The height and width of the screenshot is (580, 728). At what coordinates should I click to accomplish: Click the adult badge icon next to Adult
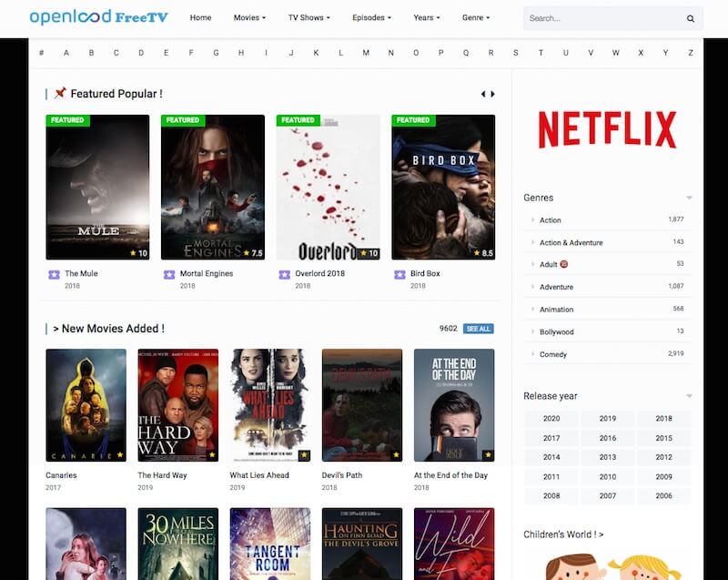pos(564,264)
